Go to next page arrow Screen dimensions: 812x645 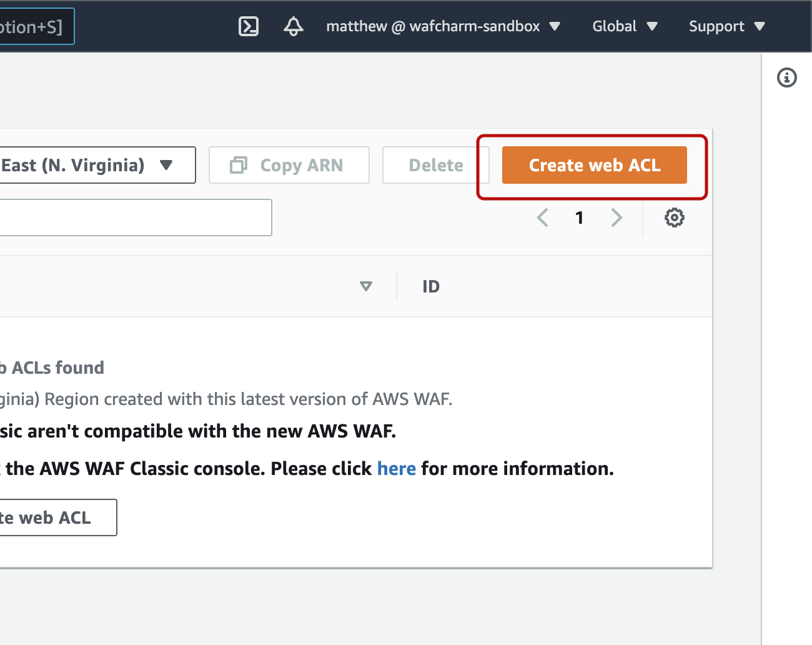coord(616,217)
